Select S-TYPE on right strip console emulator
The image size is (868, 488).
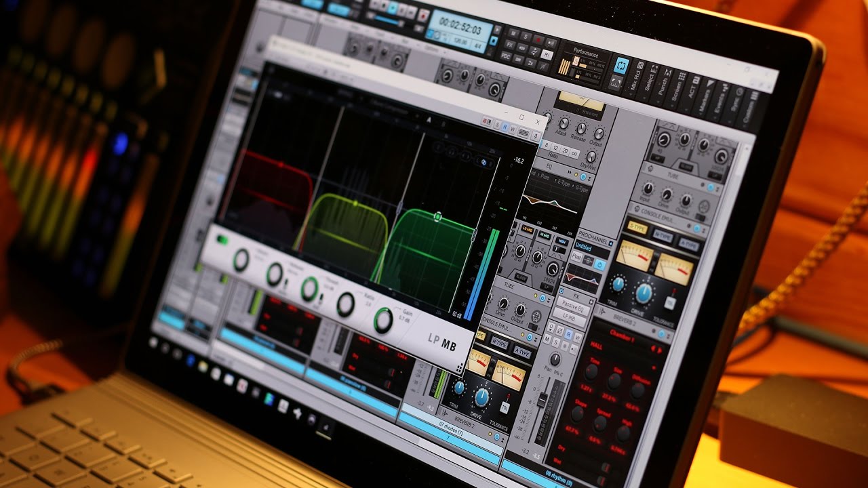click(x=637, y=227)
